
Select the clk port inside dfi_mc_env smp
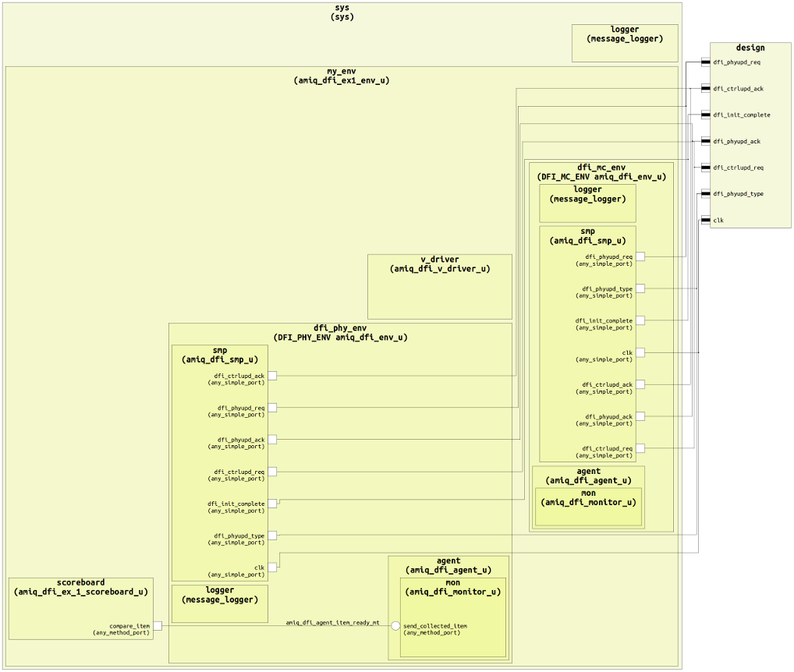pyautogui.click(x=640, y=352)
